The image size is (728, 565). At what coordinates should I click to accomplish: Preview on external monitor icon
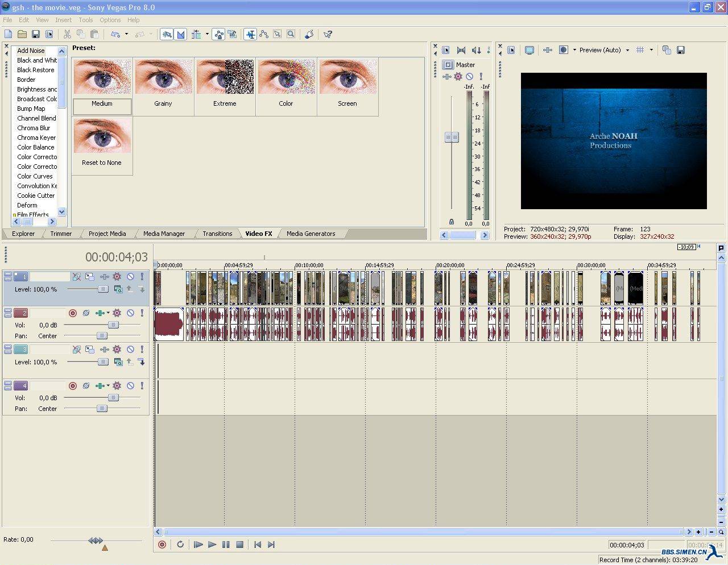(530, 50)
